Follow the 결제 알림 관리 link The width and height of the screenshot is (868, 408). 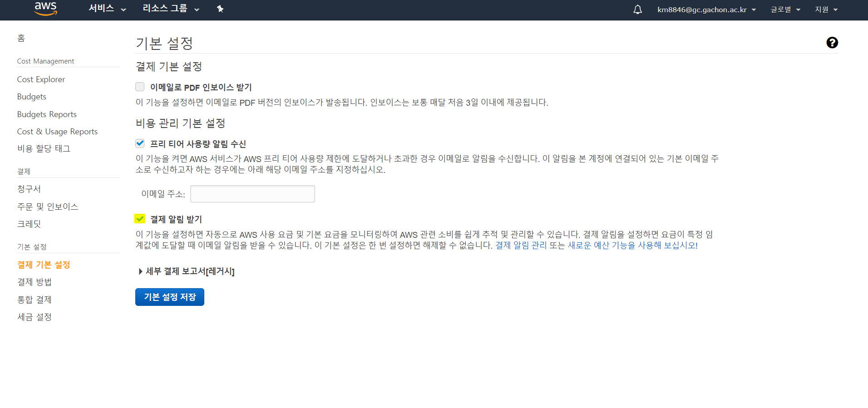click(521, 246)
